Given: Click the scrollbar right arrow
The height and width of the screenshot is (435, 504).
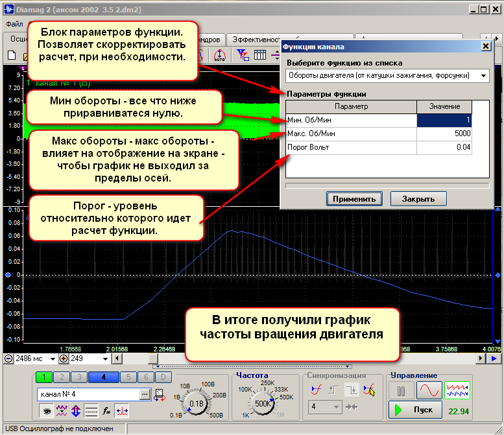Looking at the screenshot, I should click(x=481, y=359).
